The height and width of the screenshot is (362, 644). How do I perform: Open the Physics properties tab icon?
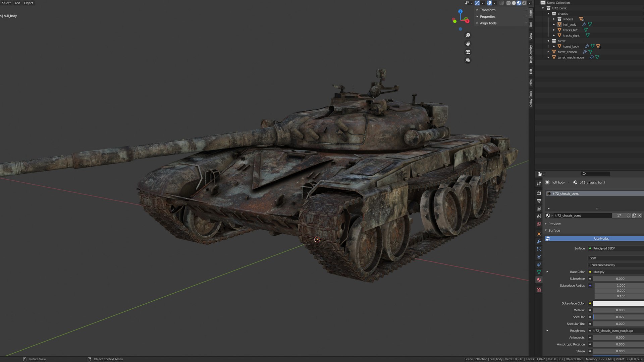tap(539, 257)
